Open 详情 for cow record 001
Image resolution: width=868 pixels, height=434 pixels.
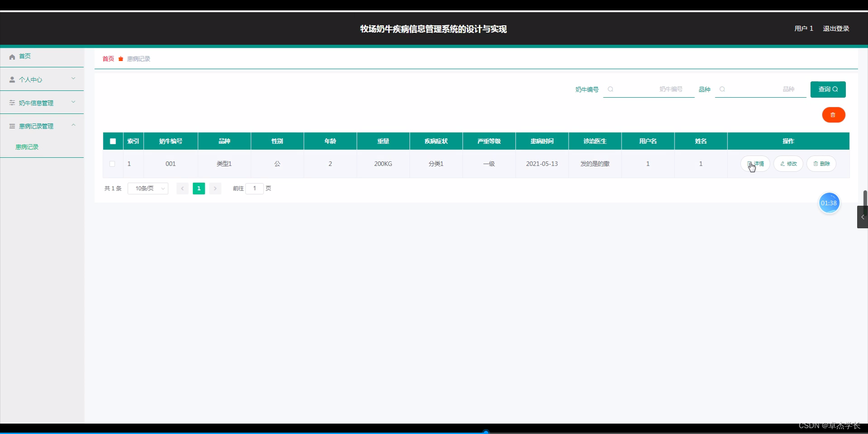pyautogui.click(x=755, y=164)
